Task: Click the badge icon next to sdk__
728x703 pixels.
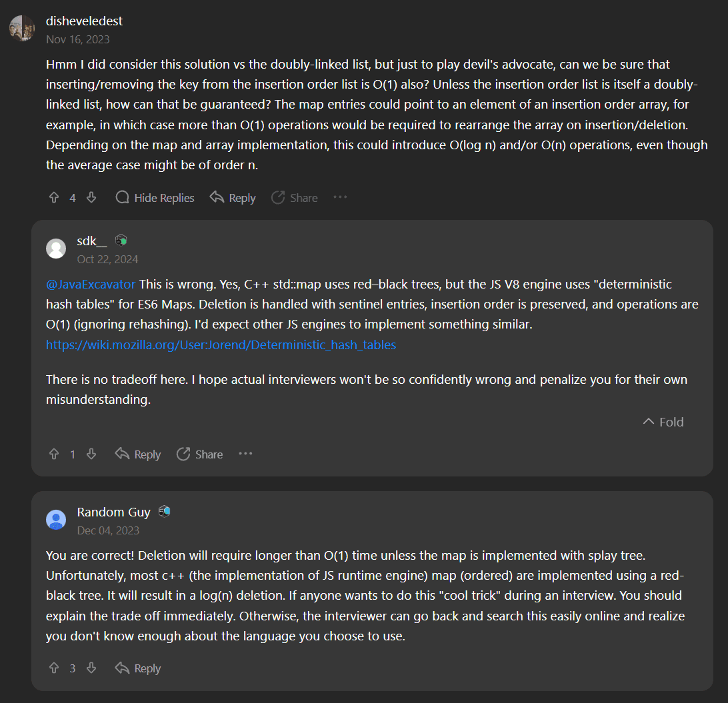Action: 121,241
